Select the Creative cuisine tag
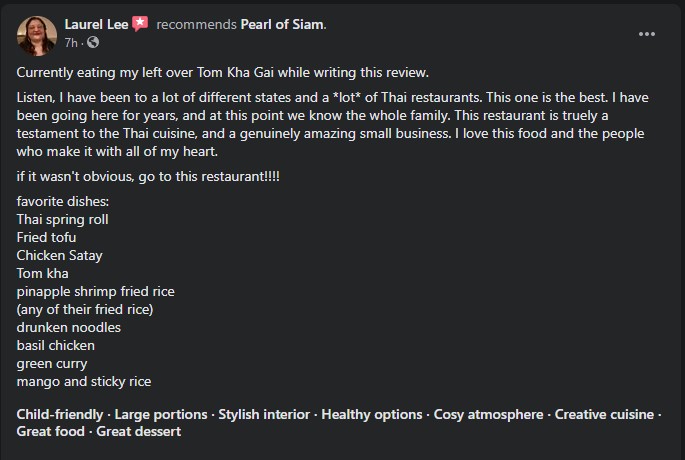The image size is (685, 460). (604, 414)
